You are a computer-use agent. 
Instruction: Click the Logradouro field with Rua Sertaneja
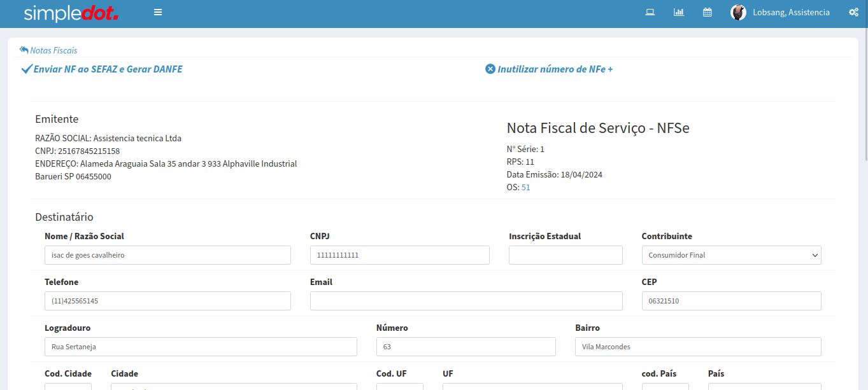(x=201, y=347)
